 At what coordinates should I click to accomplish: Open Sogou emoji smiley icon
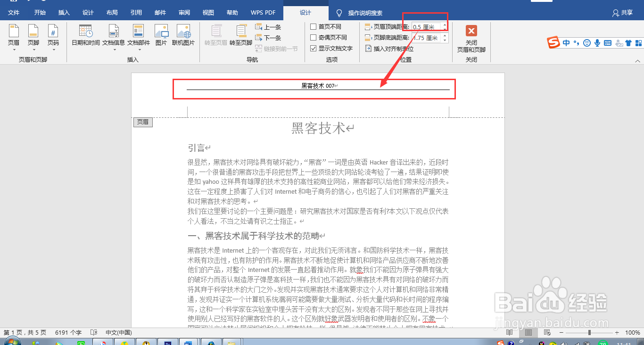[587, 43]
